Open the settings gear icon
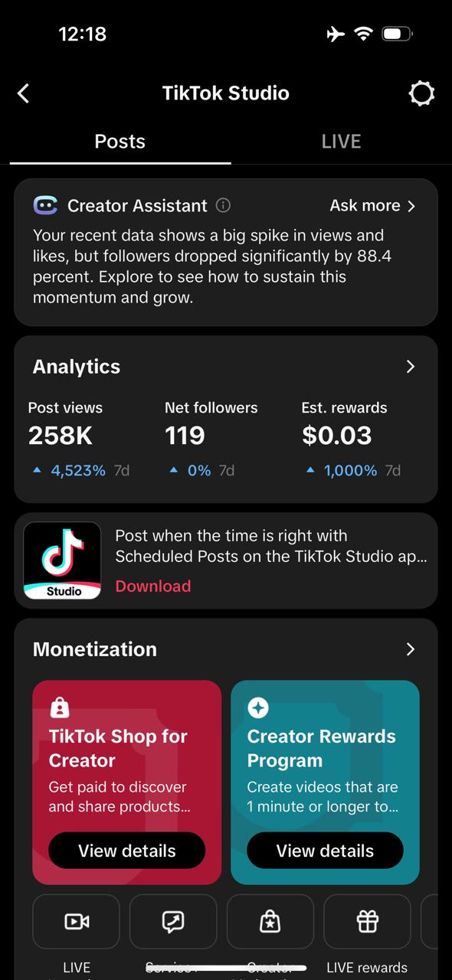 click(x=421, y=93)
